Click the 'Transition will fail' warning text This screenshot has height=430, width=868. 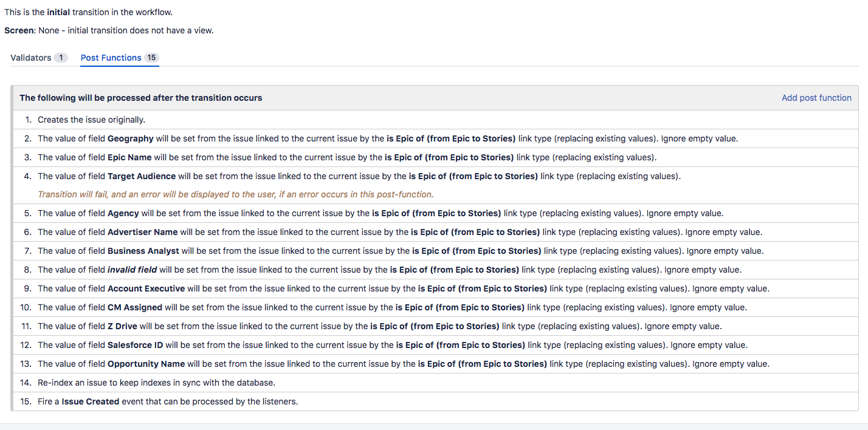[x=236, y=194]
